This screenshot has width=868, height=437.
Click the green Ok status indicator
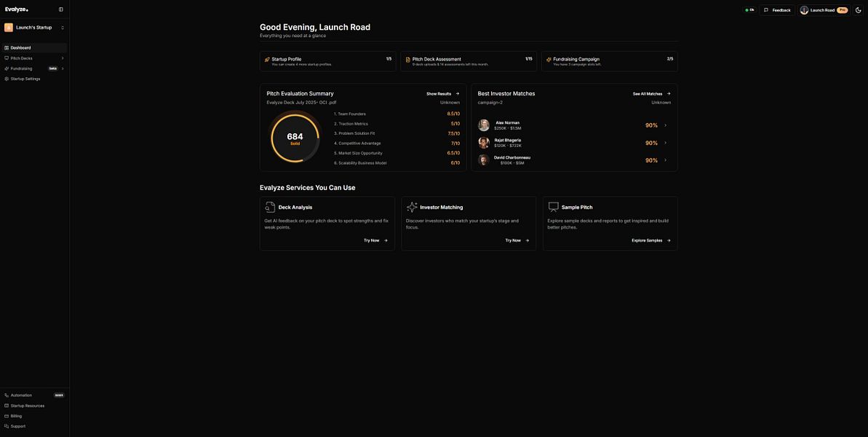749,10
